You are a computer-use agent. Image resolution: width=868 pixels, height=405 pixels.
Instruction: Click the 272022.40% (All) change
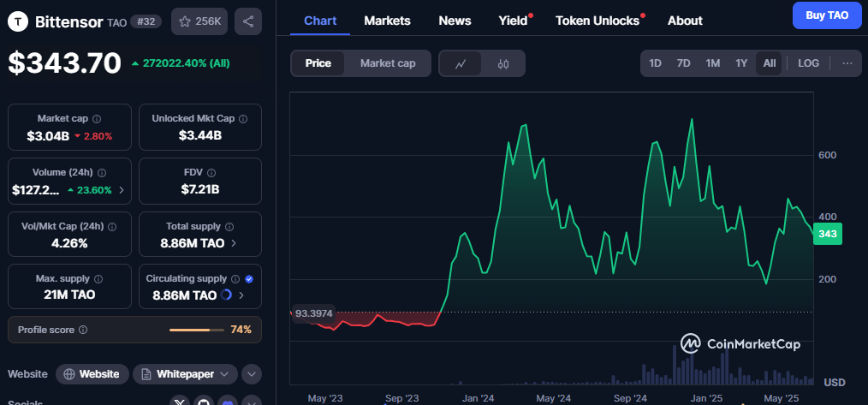[x=181, y=63]
